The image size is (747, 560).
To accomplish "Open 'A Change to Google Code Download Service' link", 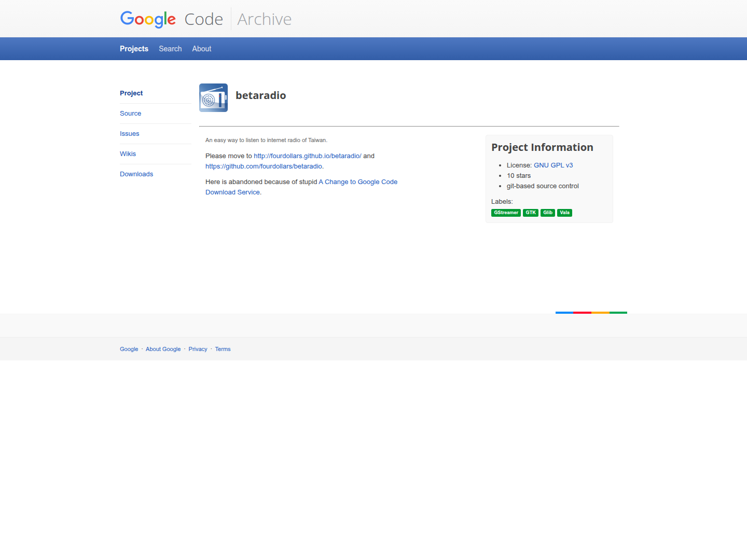I will tap(301, 187).
